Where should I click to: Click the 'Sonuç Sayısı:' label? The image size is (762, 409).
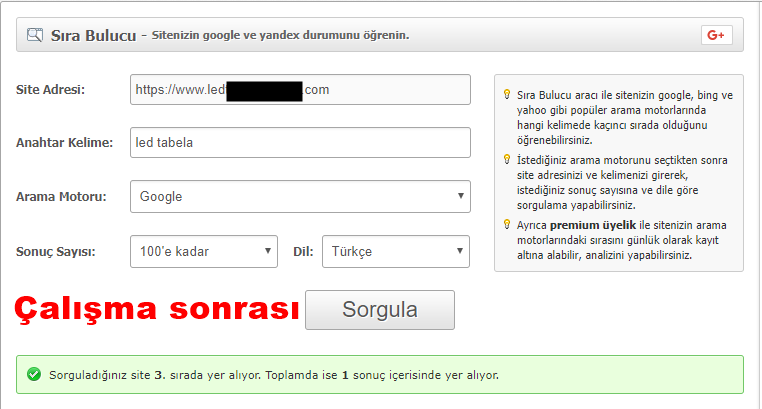click(56, 252)
